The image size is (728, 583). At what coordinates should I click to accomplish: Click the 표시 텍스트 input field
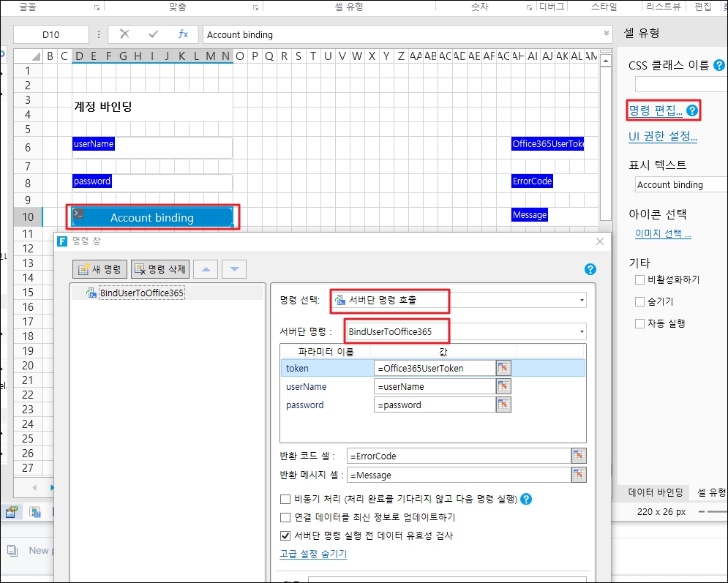(680, 185)
